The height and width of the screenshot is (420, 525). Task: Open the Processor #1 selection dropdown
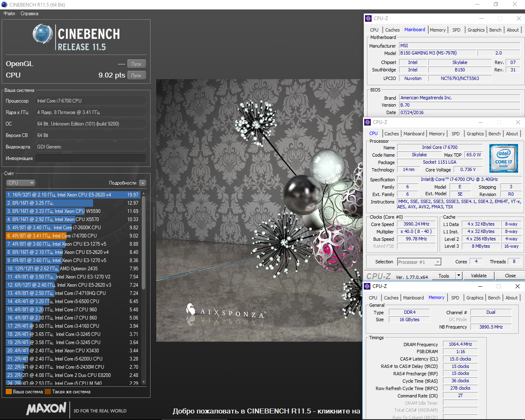[x=419, y=262]
